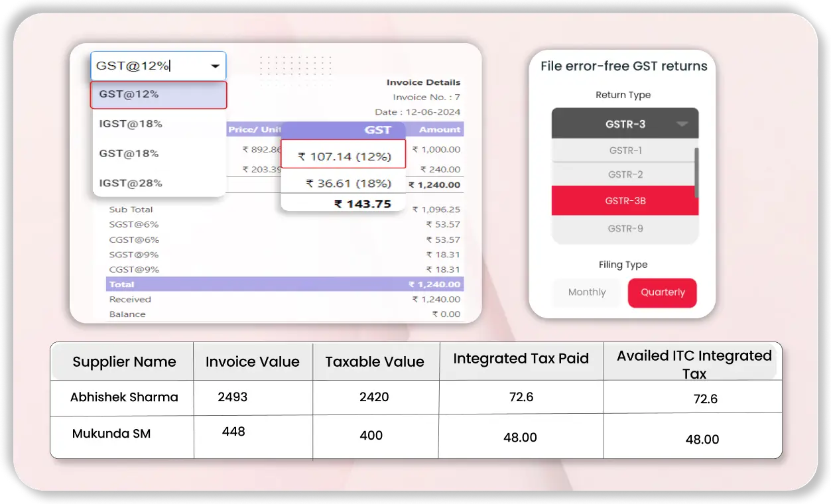Switch filing type to Monthly

(x=587, y=292)
